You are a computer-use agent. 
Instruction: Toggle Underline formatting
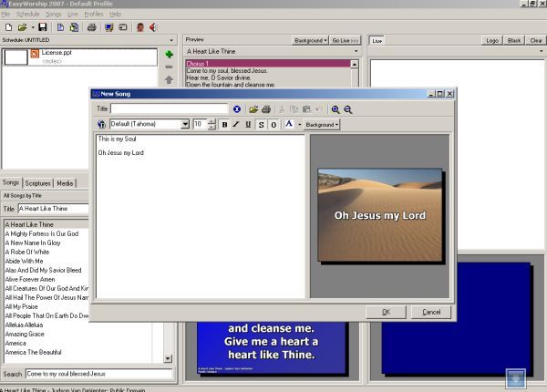[248, 125]
